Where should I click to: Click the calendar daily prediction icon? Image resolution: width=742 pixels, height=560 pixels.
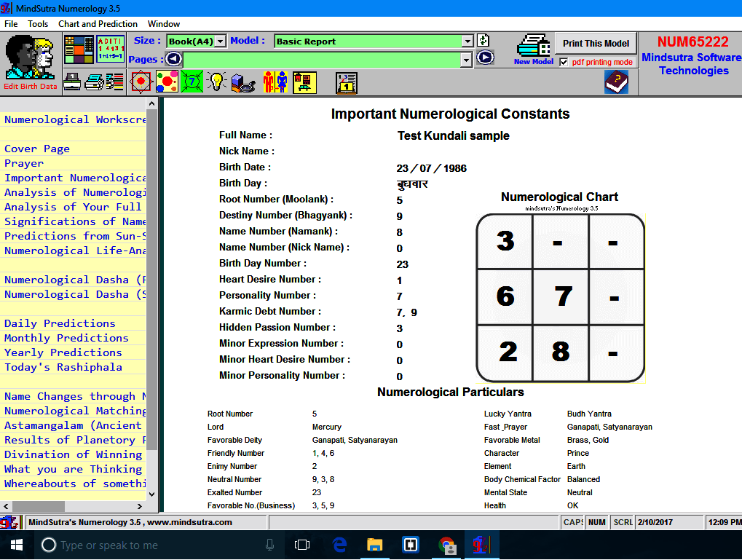point(346,82)
